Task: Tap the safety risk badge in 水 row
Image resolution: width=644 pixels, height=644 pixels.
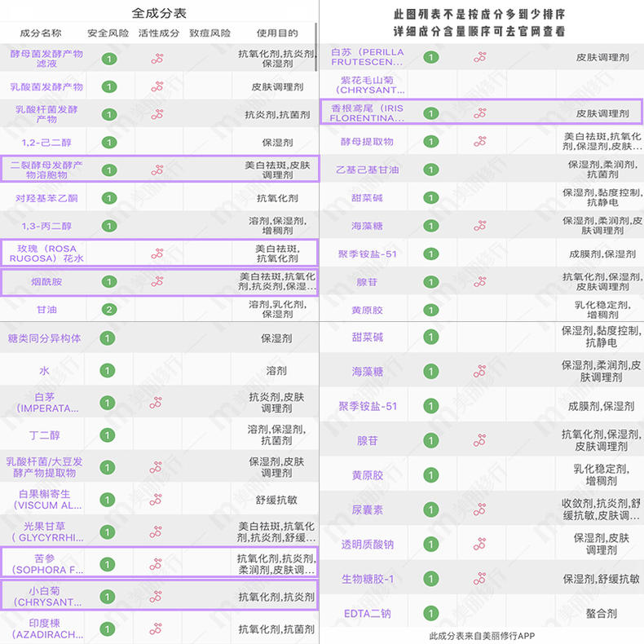Action: coord(108,371)
